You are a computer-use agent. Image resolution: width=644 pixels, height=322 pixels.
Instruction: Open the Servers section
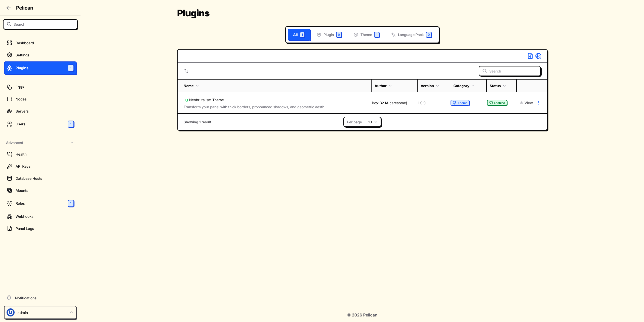[x=40, y=111]
